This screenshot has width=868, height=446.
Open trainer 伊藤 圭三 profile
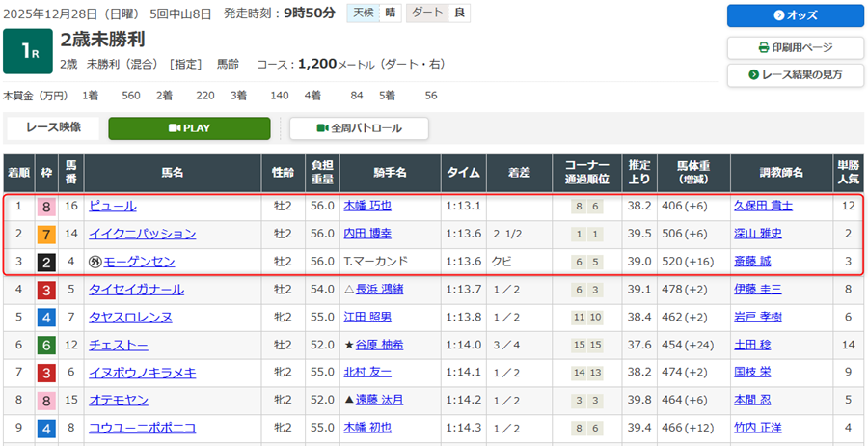tap(758, 290)
